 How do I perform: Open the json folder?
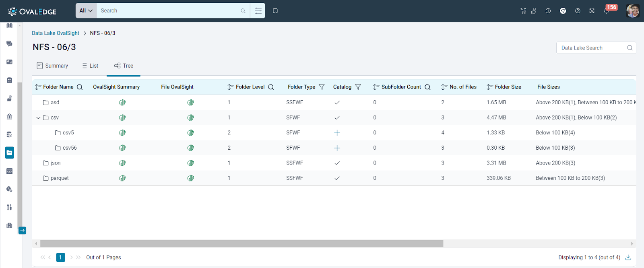pos(52,163)
